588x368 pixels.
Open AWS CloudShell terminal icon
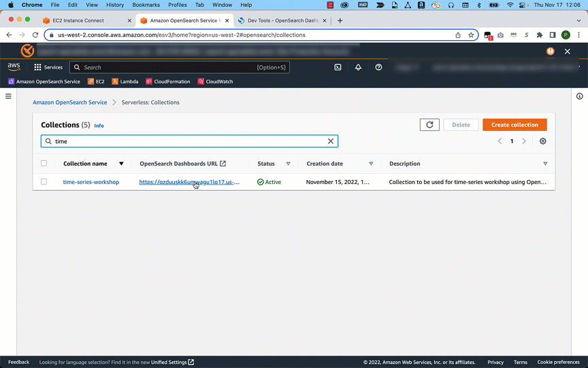tap(338, 67)
